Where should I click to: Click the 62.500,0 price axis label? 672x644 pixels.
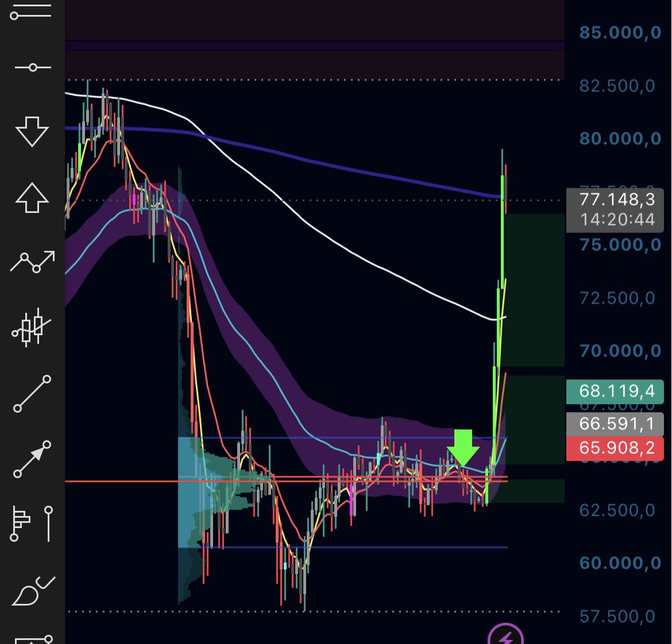pos(617,510)
